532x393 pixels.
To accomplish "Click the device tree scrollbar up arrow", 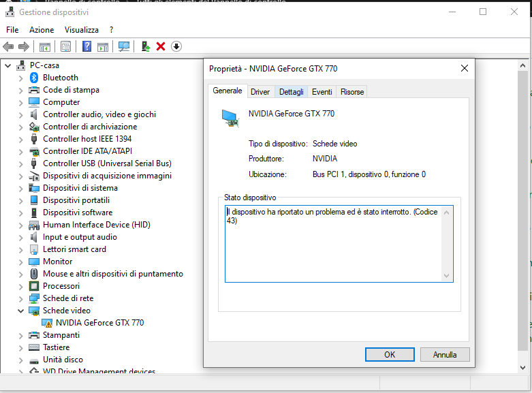I will pyautogui.click(x=523, y=66).
